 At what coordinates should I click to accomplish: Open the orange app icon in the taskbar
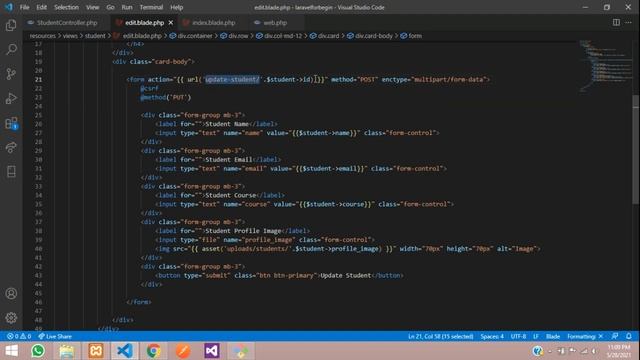(183, 351)
